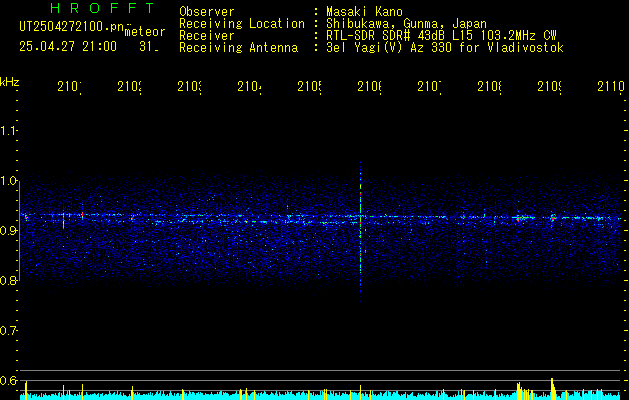Select the observer name Masaki Kano
The width and height of the screenshot is (629, 400).
(364, 12)
